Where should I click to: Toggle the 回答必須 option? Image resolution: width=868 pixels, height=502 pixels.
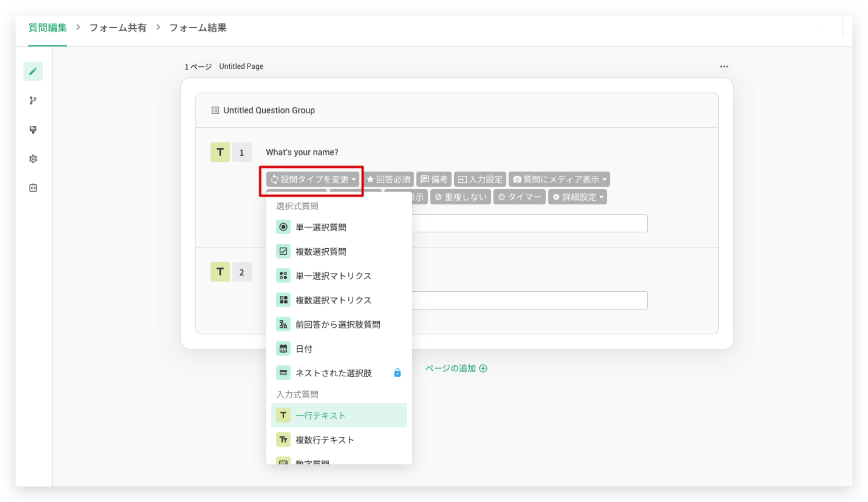[389, 179]
